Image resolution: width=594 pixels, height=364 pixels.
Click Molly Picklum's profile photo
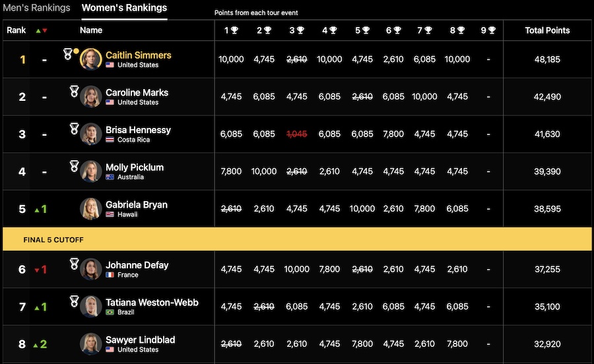click(x=91, y=171)
